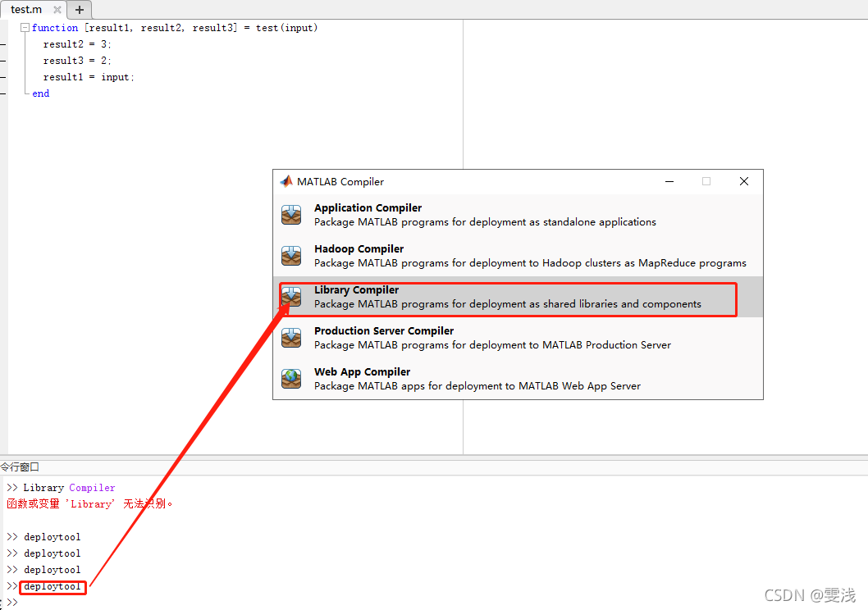The image size is (868, 610).
Task: Click breakpoint dash beside 'end' line
Action: click(2, 94)
